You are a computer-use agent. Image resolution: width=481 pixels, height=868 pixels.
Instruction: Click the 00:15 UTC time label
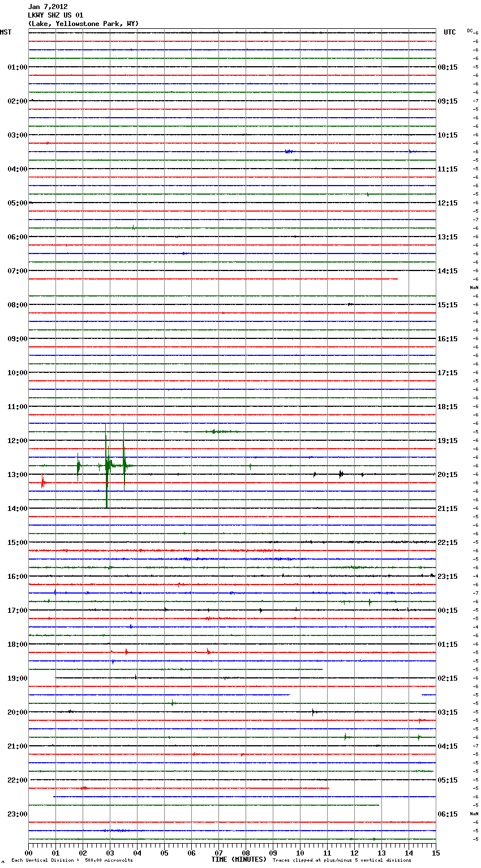coord(447,611)
